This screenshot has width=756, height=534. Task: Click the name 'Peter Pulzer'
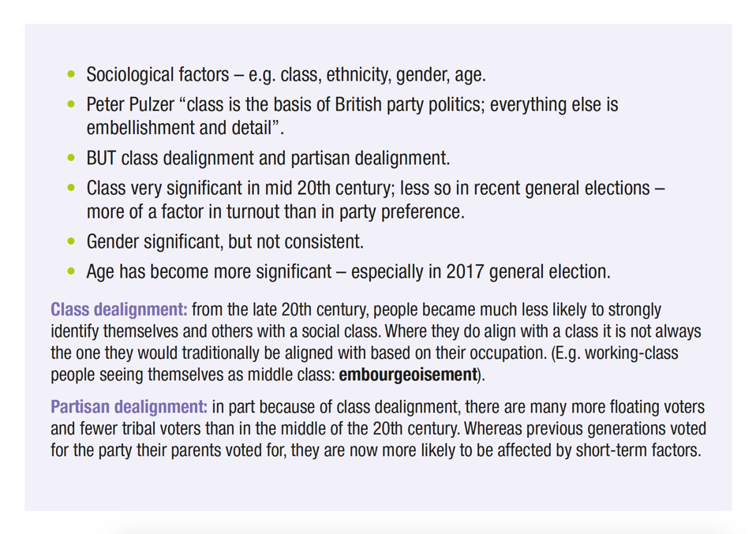130,105
